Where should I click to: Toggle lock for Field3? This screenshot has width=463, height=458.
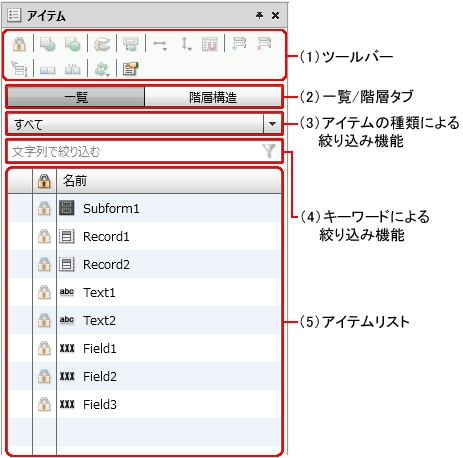[x=44, y=404]
